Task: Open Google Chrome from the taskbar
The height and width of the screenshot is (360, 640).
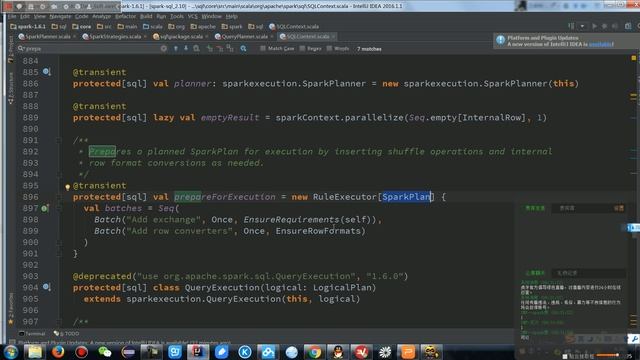Action: [x=314, y=352]
